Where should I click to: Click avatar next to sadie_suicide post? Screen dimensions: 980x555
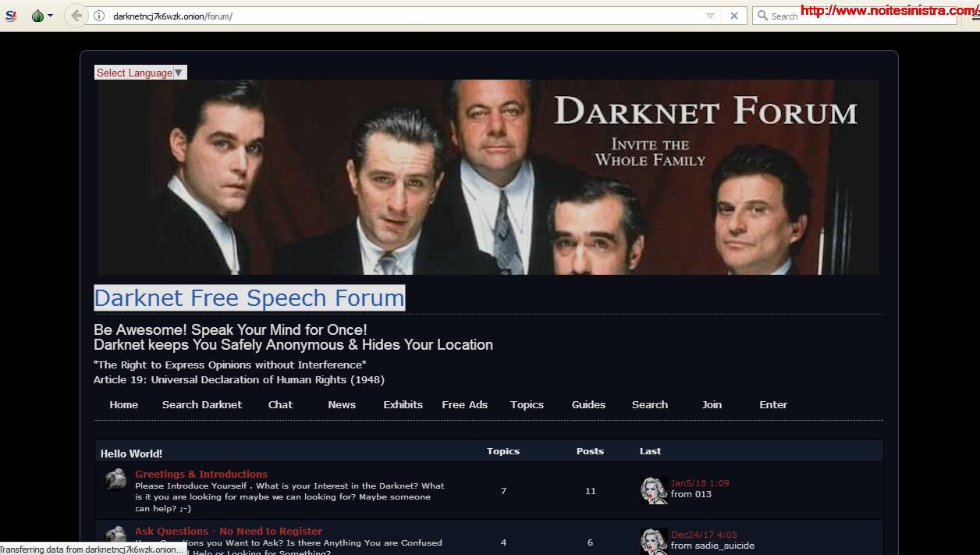point(654,541)
